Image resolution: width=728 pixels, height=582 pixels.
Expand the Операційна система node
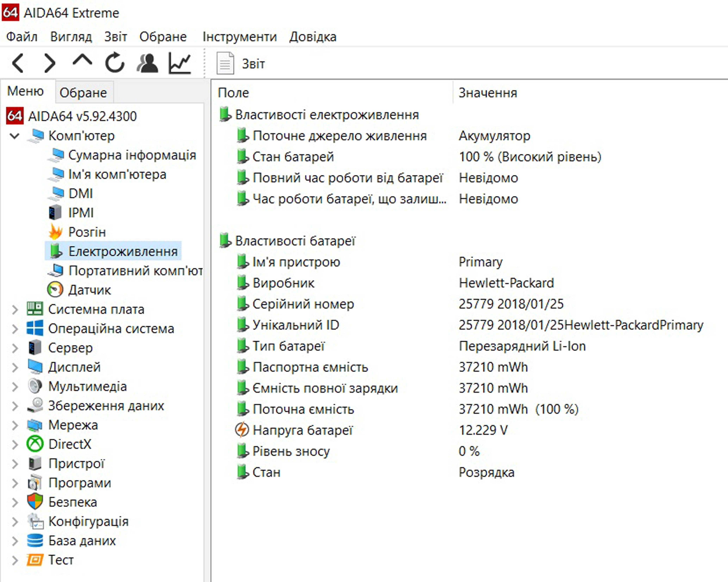click(14, 329)
